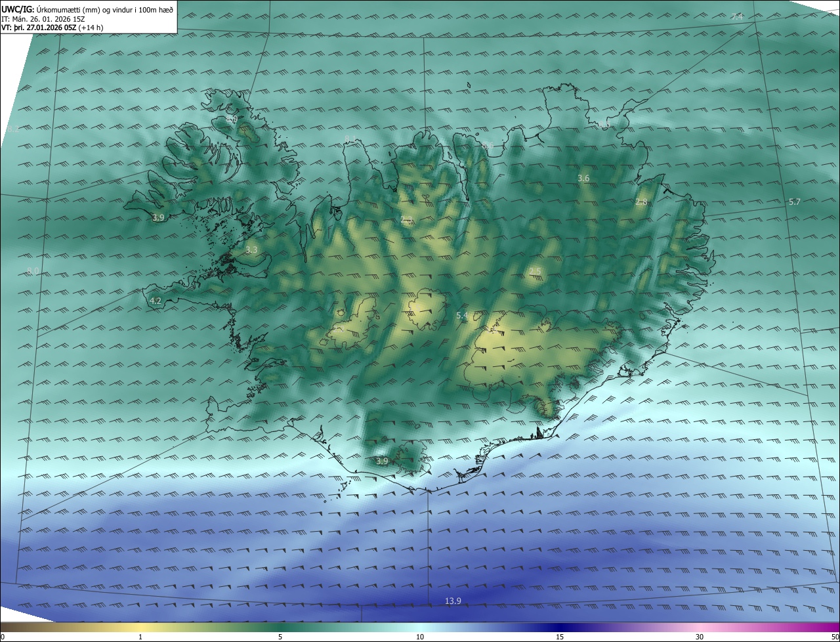Image resolution: width=840 pixels, height=642 pixels.
Task: Click the color scale tick label "50"
Action: pyautogui.click(x=835, y=637)
